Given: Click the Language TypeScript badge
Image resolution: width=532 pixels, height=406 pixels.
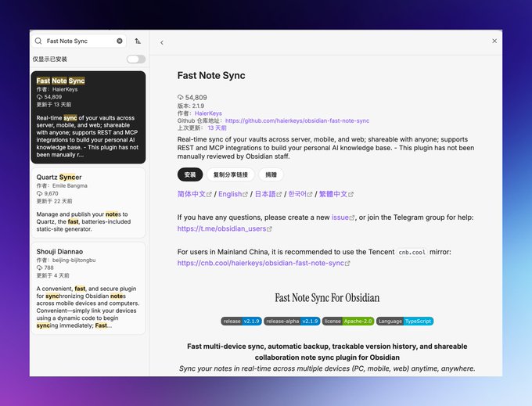Looking at the screenshot, I should [404, 322].
